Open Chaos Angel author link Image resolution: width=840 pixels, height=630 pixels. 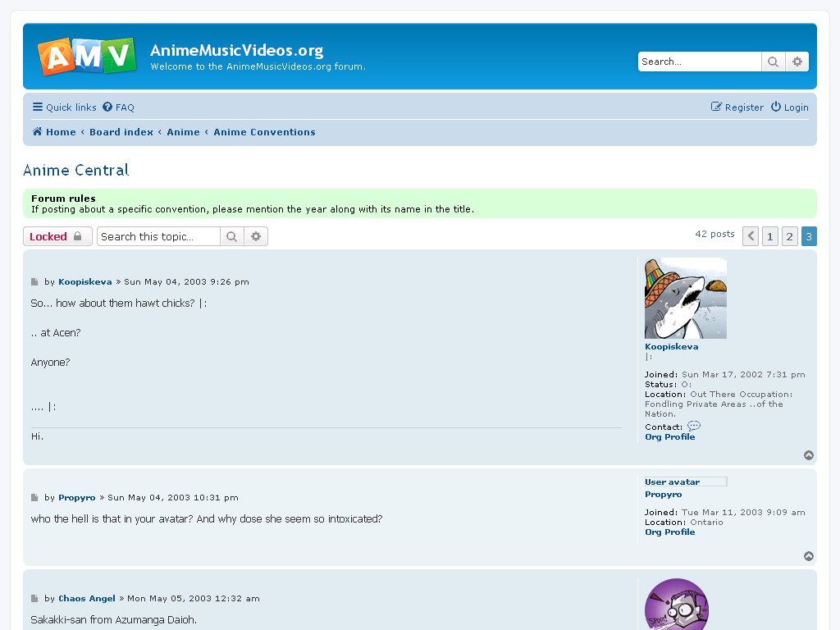[x=87, y=598]
